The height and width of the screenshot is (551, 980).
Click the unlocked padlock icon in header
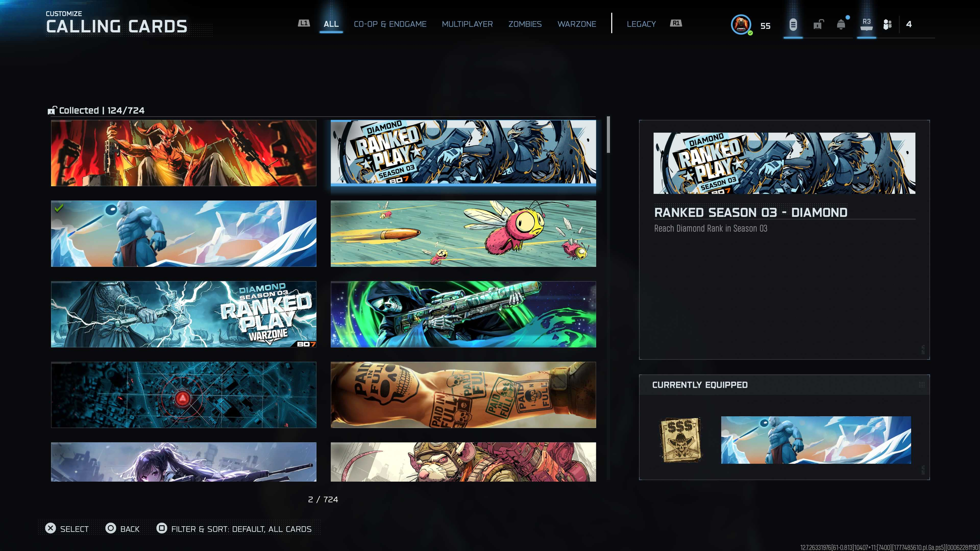(x=818, y=25)
